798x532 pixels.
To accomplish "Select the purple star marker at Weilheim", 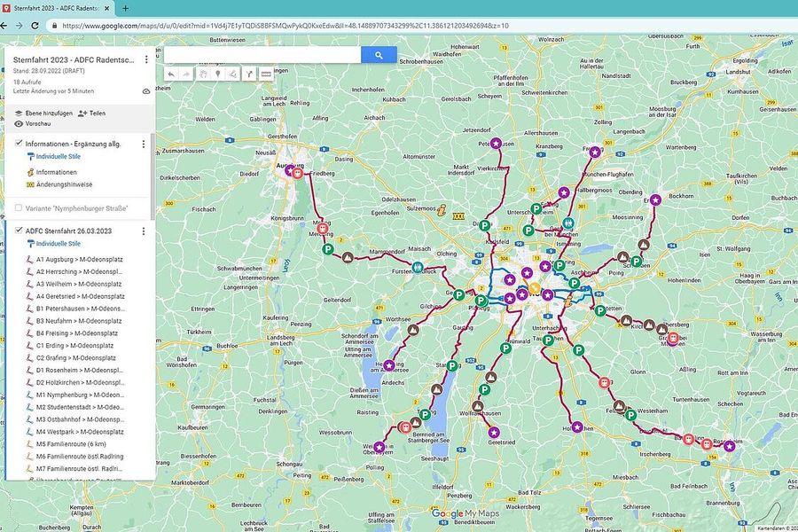I will (379, 447).
